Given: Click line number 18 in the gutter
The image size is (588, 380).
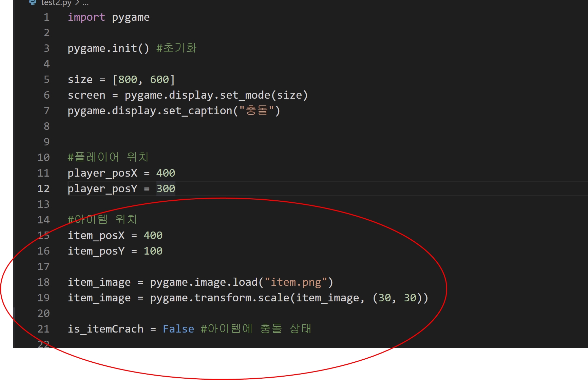Looking at the screenshot, I should (43, 282).
